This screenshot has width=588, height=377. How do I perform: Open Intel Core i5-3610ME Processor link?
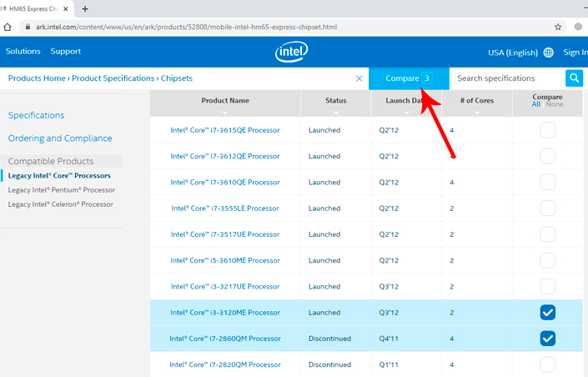coord(225,260)
